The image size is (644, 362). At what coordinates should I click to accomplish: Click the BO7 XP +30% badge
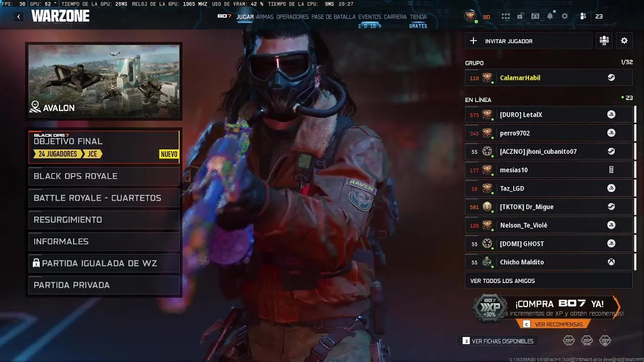pyautogui.click(x=490, y=308)
